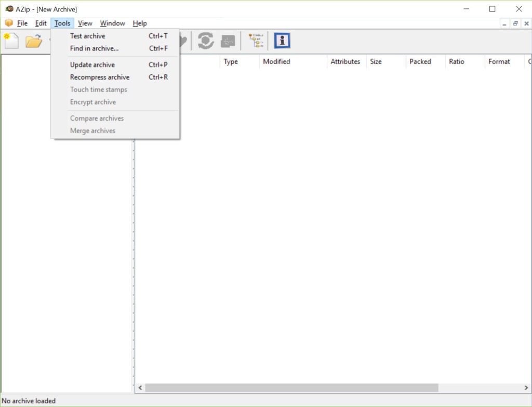Maximize the AZip main window
This screenshot has width=532, height=407.
pyautogui.click(x=493, y=9)
